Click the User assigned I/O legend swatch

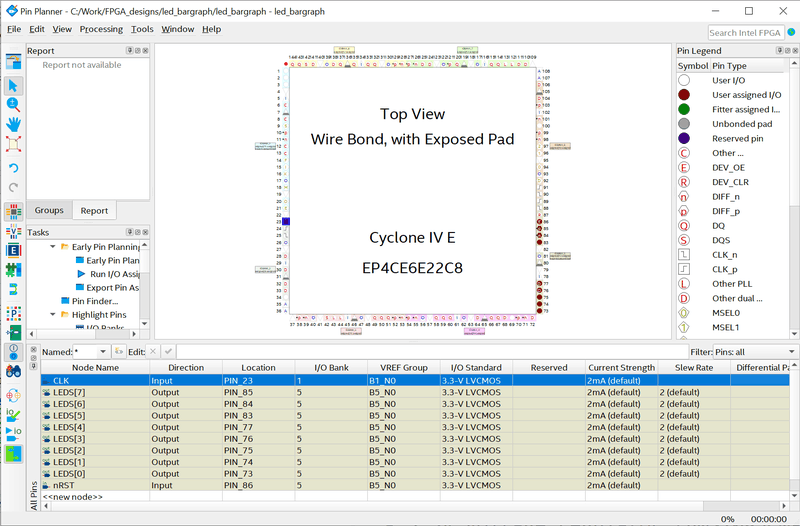684,95
